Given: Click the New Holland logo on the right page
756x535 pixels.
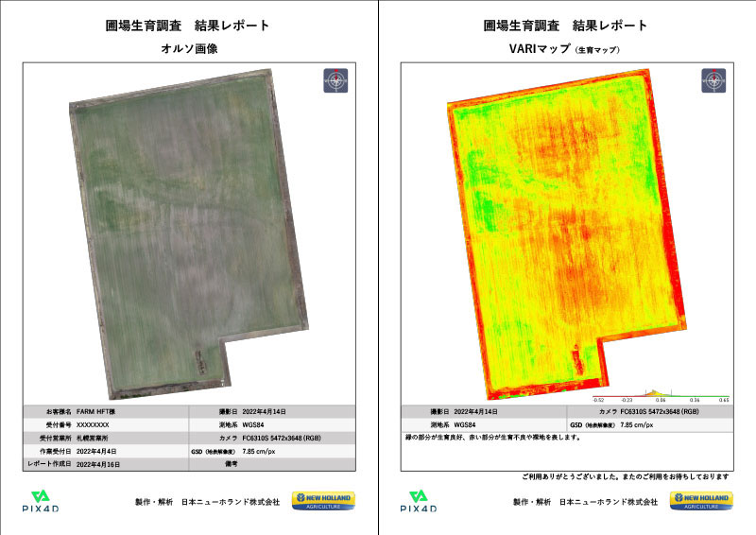Looking at the screenshot, I should coord(701,501).
